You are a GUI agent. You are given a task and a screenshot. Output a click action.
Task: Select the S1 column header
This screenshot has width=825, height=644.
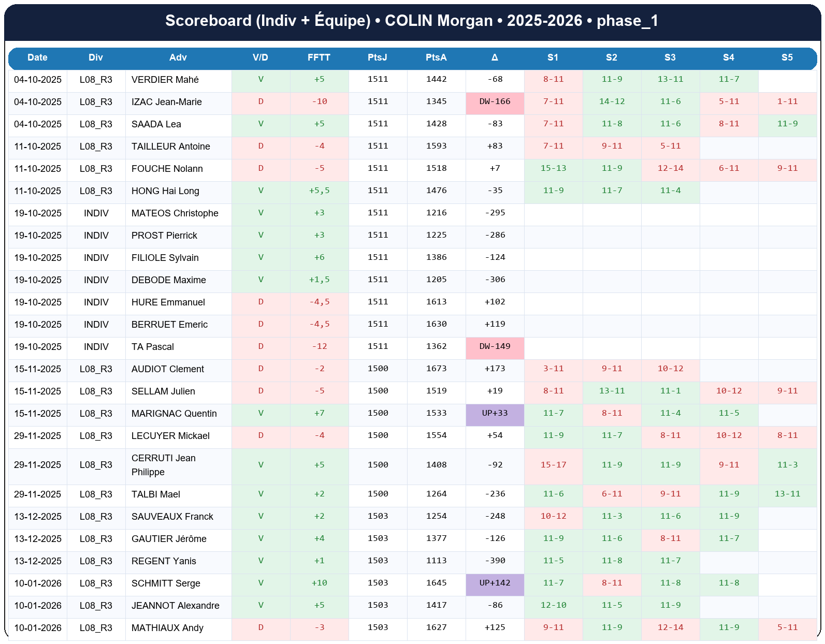click(x=553, y=57)
